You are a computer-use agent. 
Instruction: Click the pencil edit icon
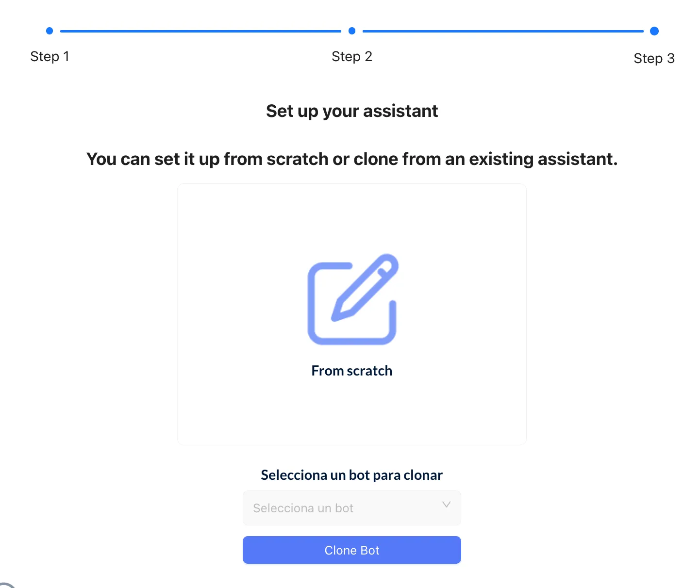[352, 299]
